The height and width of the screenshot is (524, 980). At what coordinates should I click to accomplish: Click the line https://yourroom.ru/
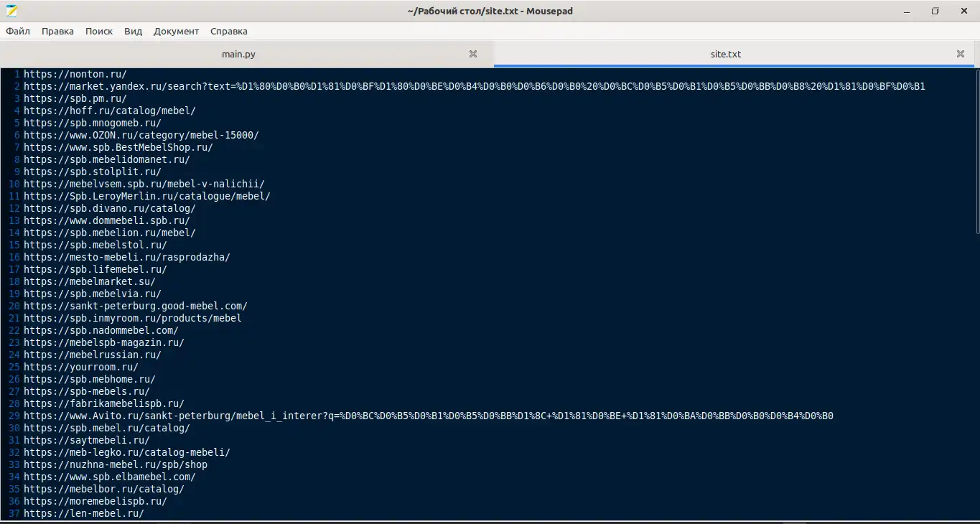coord(81,367)
